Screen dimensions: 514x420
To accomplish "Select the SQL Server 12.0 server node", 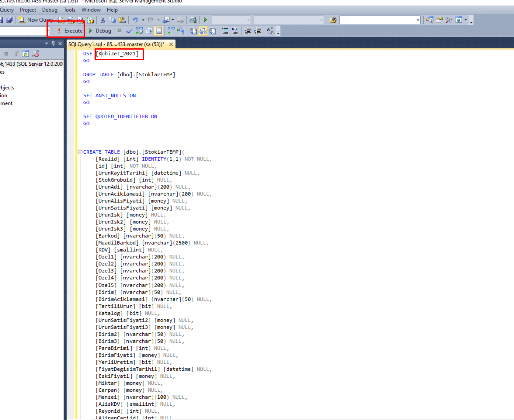I will click(x=32, y=64).
